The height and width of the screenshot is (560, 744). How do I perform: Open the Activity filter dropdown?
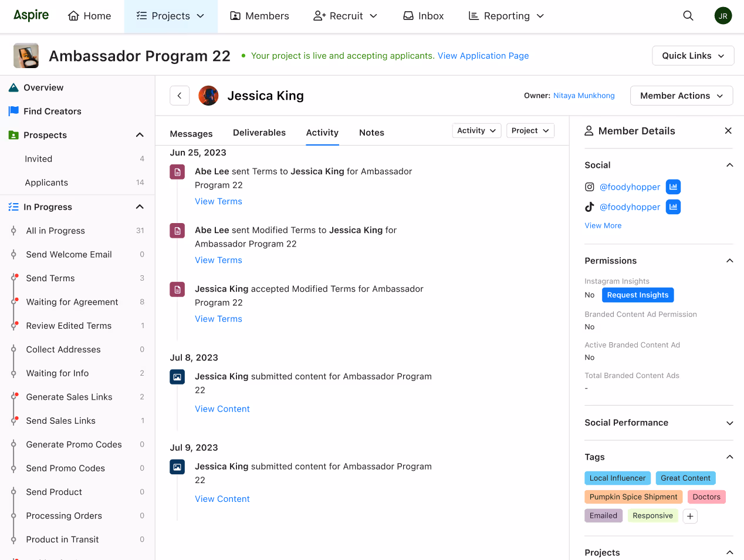(476, 130)
